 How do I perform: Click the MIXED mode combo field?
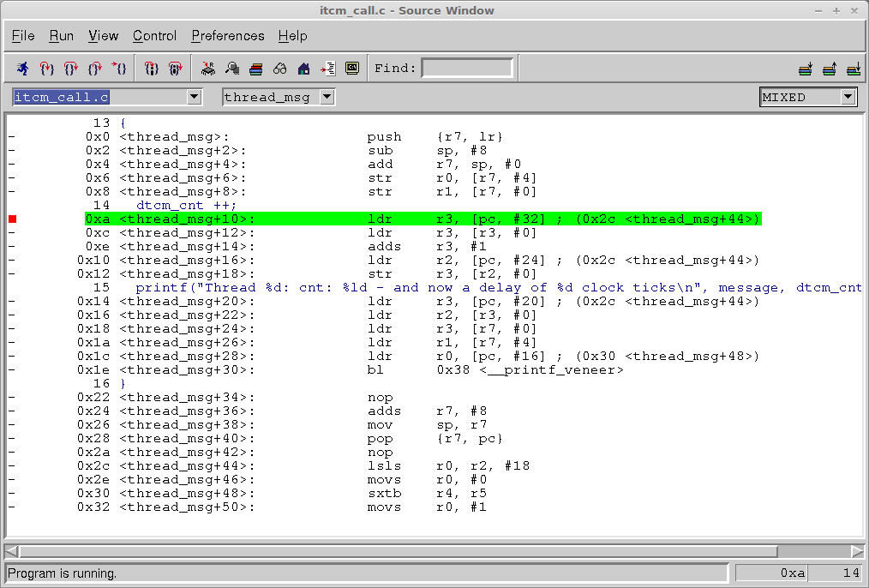800,97
